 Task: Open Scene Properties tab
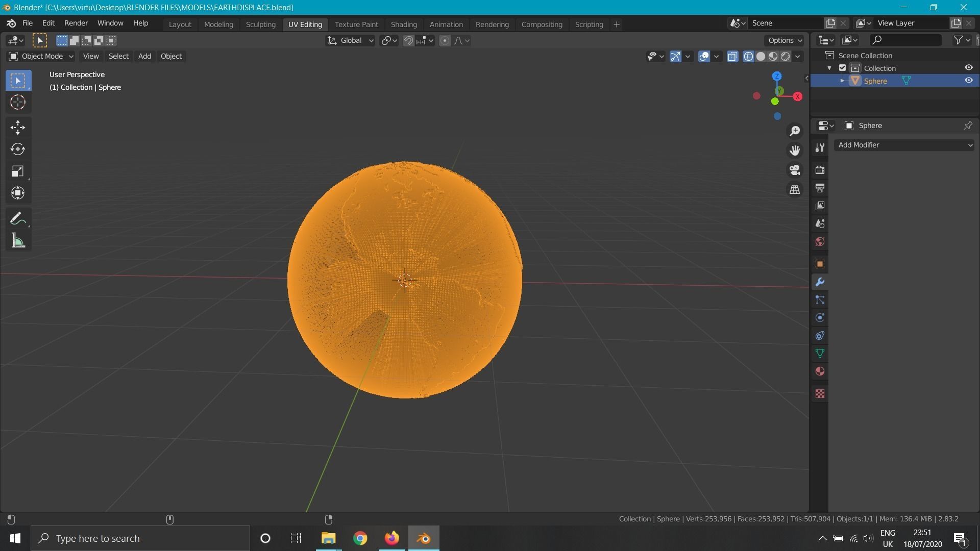[820, 223]
